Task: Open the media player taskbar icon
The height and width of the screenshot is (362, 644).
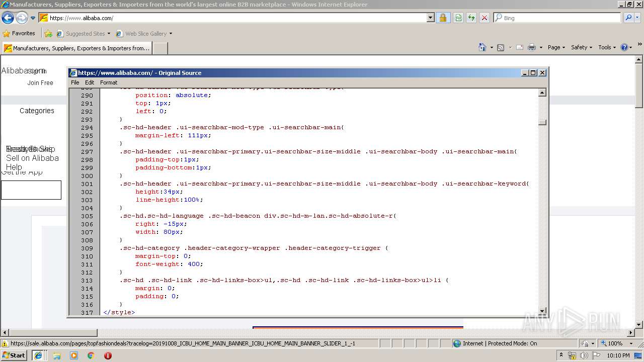Action: coord(74,355)
